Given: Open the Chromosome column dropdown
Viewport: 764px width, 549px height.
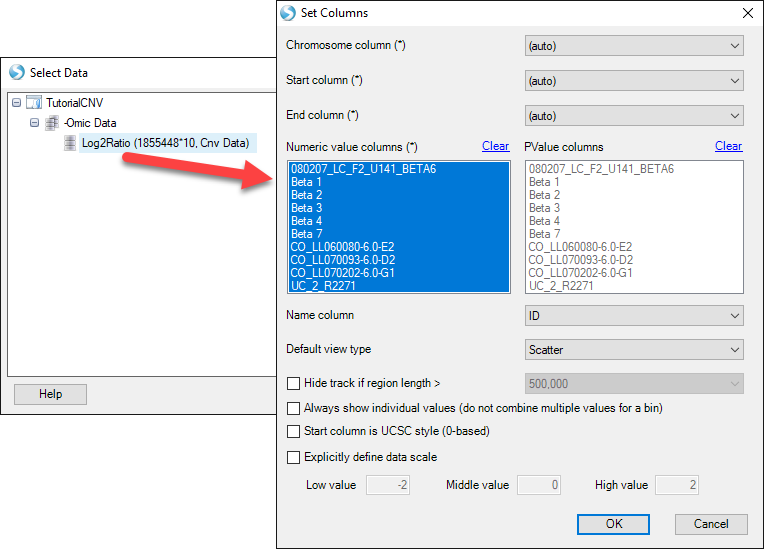Looking at the screenshot, I should click(x=634, y=46).
